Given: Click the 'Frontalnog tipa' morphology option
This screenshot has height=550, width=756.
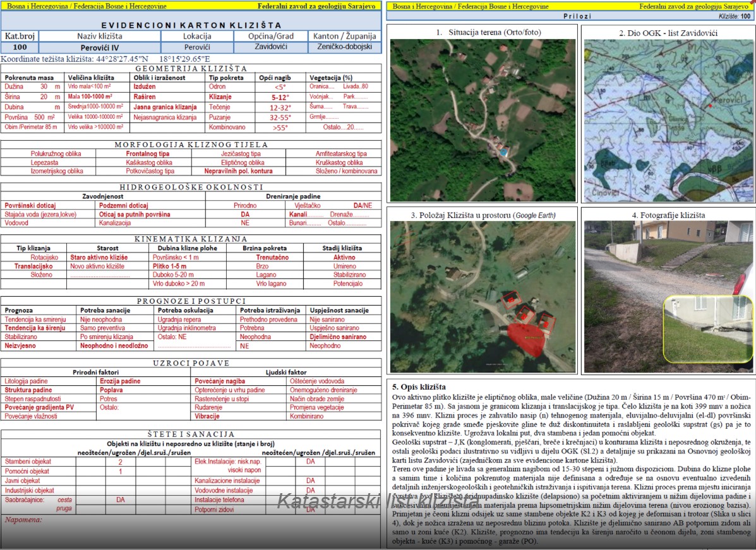Looking at the screenshot, I should [x=147, y=153].
